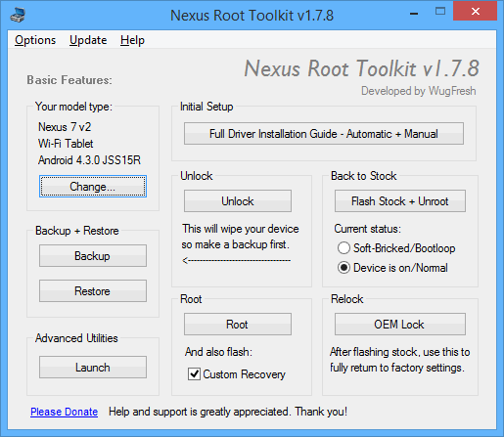The image size is (504, 437).
Task: Click the OEM Lock button
Action: pos(400,325)
